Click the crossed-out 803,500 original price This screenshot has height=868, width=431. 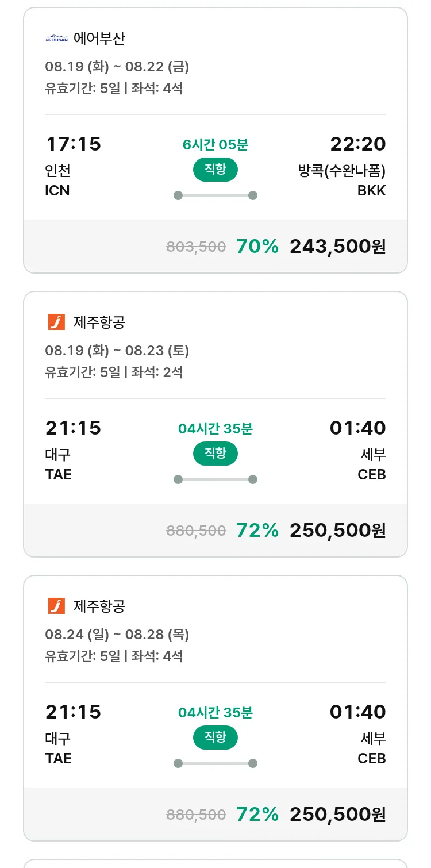coord(196,247)
